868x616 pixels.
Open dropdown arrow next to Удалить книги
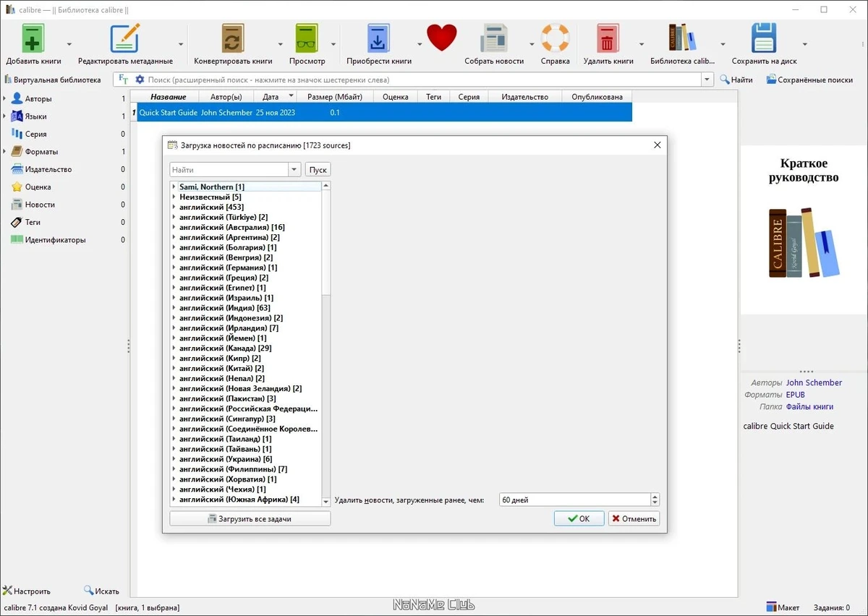coord(642,44)
